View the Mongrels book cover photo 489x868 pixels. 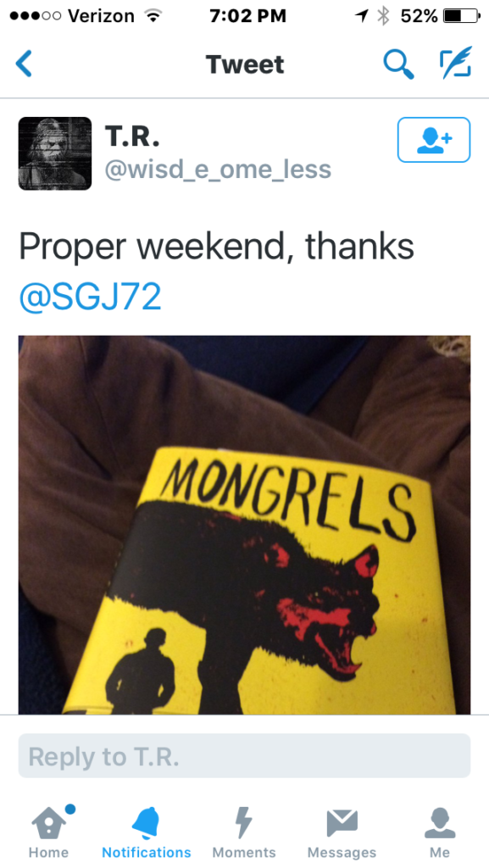[244, 525]
